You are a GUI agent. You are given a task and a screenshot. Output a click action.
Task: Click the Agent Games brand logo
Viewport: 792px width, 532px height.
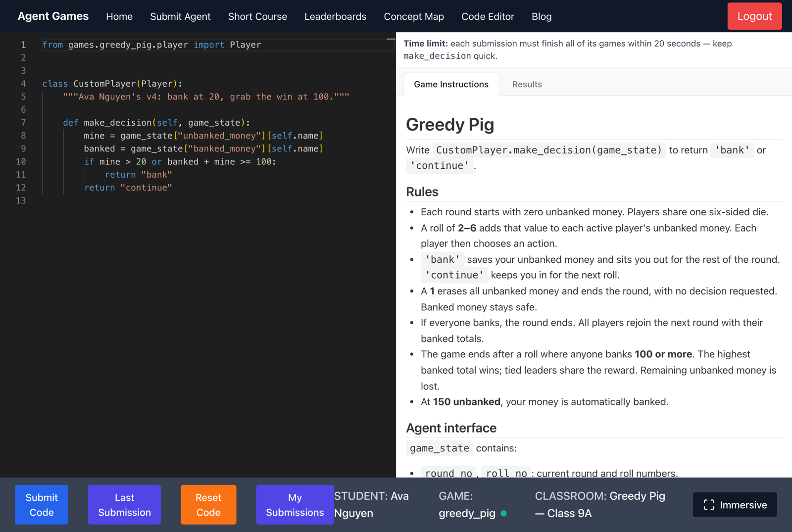[53, 16]
